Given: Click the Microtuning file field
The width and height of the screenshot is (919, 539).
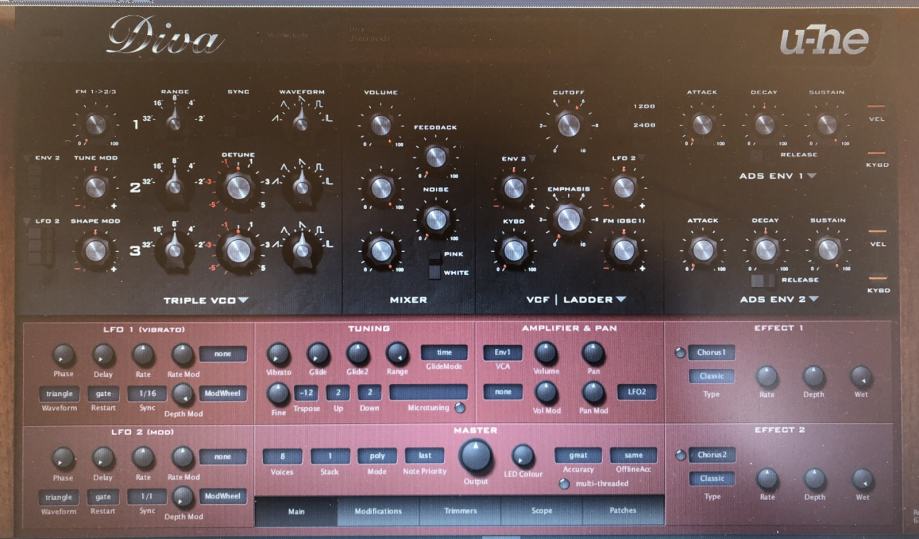Looking at the screenshot, I should coord(428,392).
